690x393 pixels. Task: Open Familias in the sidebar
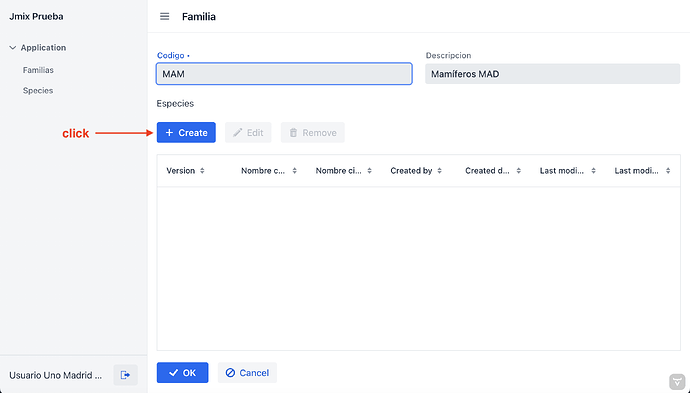coord(38,70)
